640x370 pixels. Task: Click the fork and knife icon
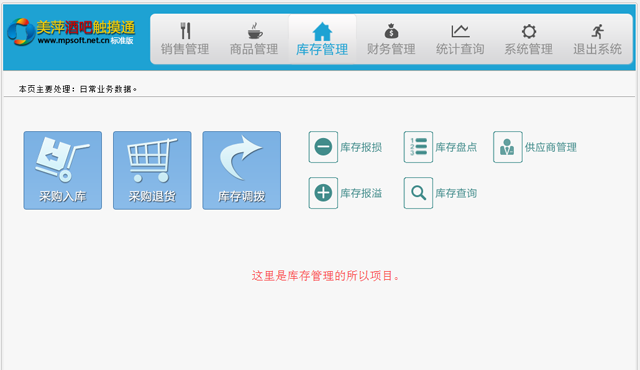(186, 31)
